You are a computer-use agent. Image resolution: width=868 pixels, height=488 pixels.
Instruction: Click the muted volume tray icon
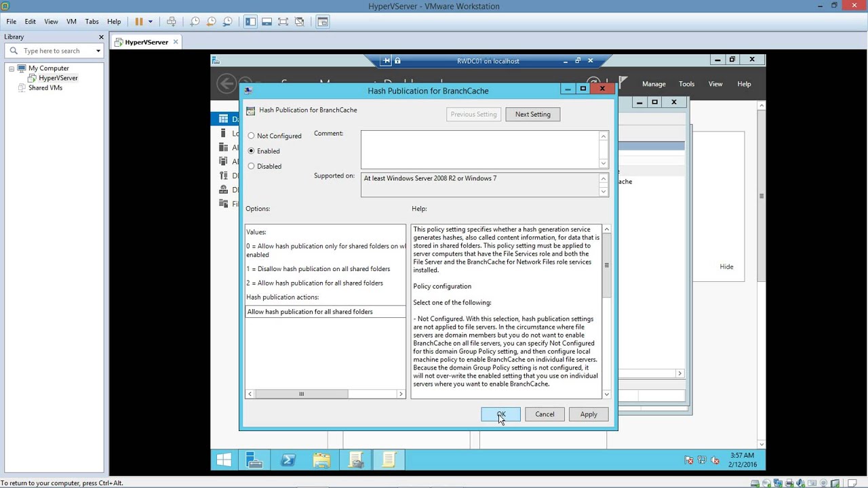[715, 460]
